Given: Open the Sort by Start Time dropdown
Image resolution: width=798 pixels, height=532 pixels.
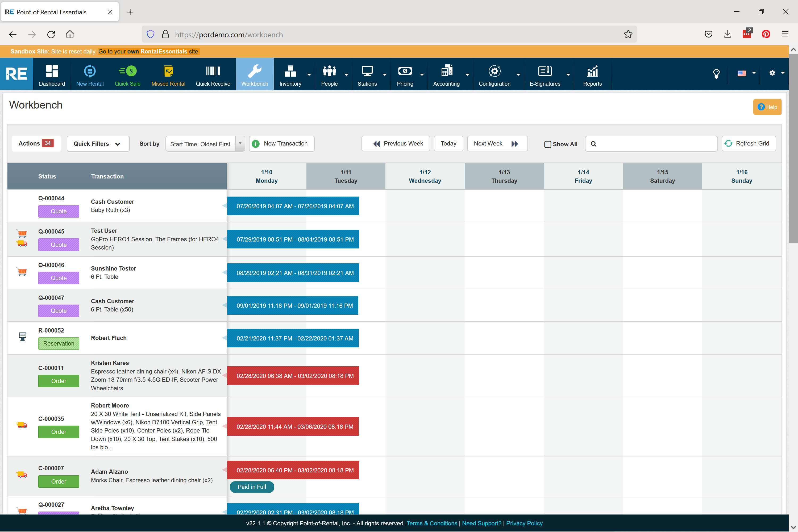Looking at the screenshot, I should click(205, 144).
